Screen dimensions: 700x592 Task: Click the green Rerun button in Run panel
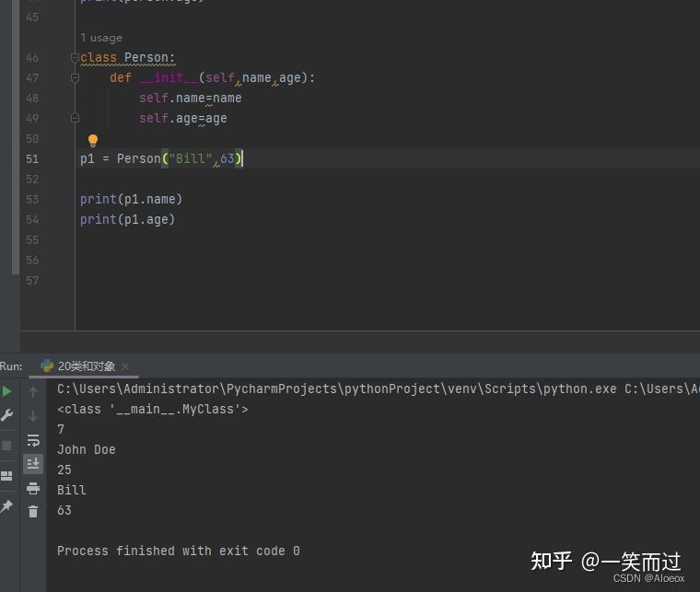pyautogui.click(x=7, y=391)
